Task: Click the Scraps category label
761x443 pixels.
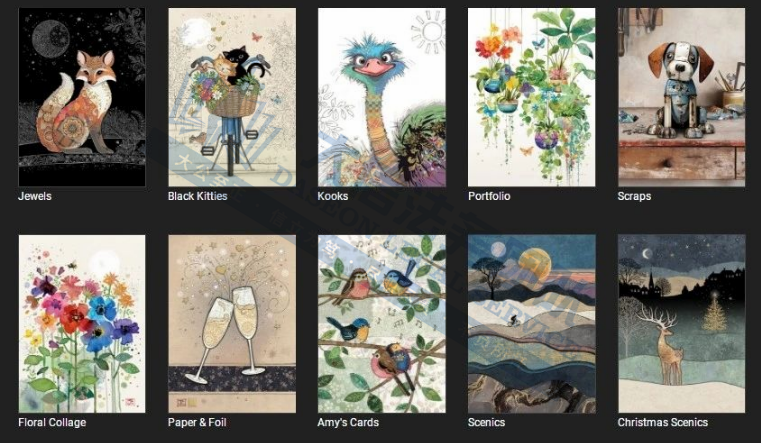Action: pyautogui.click(x=634, y=196)
